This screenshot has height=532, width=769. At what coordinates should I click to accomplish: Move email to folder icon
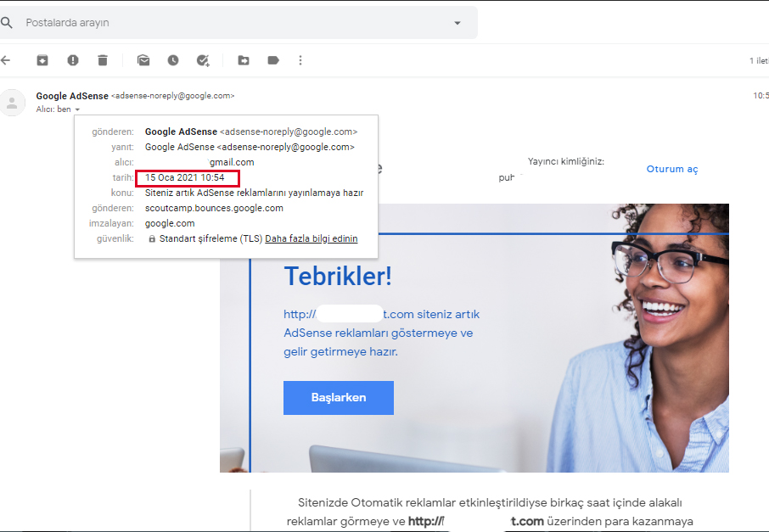pyautogui.click(x=244, y=60)
